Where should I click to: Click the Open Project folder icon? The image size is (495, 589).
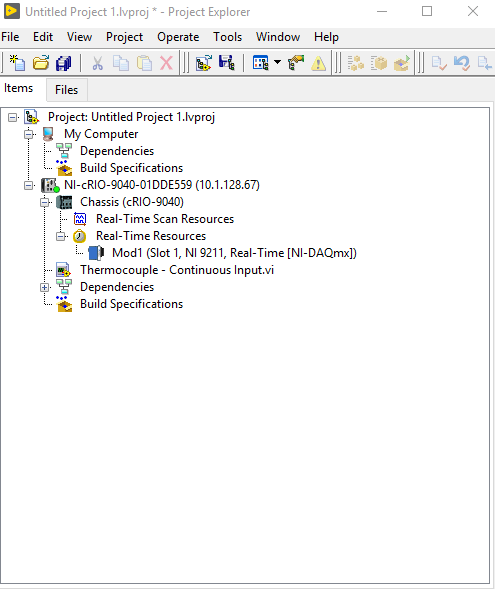coord(41,63)
